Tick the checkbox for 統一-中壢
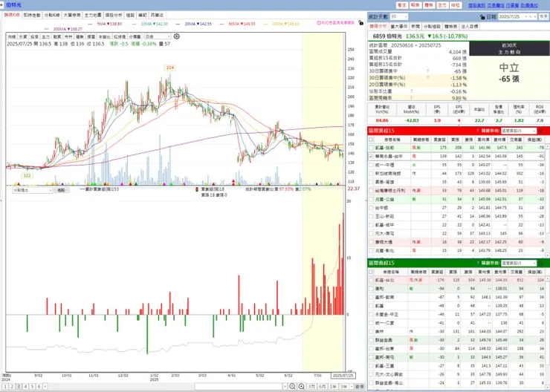Screen dimensions: 550x392 click(x=371, y=165)
